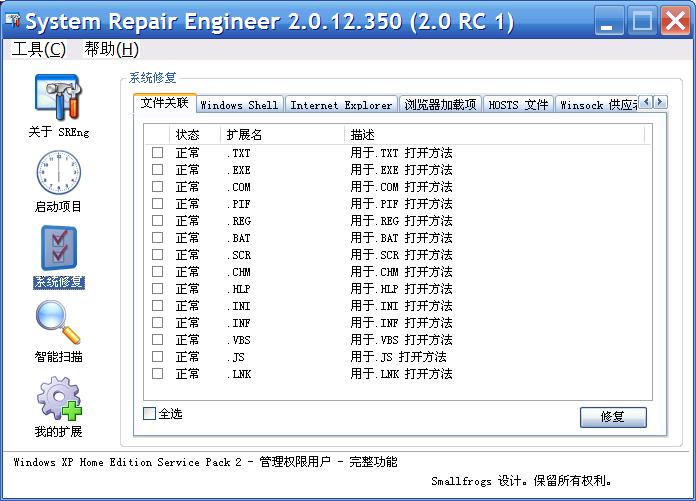
Task: Click the 扩展名 column header
Action: point(282,134)
